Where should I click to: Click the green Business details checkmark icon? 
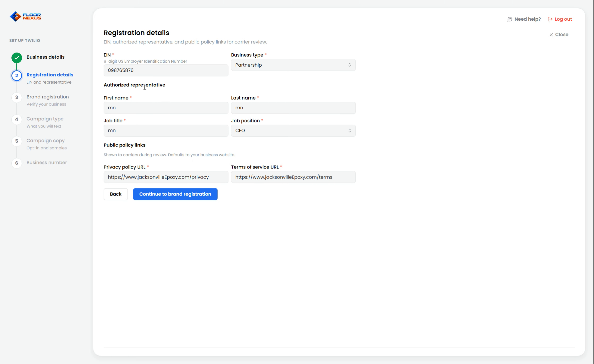17,58
